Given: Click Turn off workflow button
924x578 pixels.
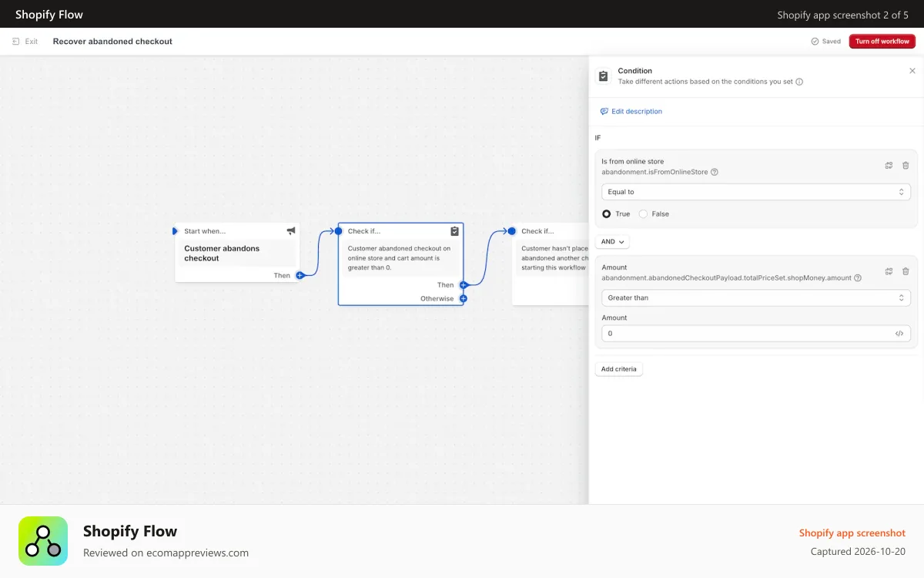Looking at the screenshot, I should (x=882, y=42).
